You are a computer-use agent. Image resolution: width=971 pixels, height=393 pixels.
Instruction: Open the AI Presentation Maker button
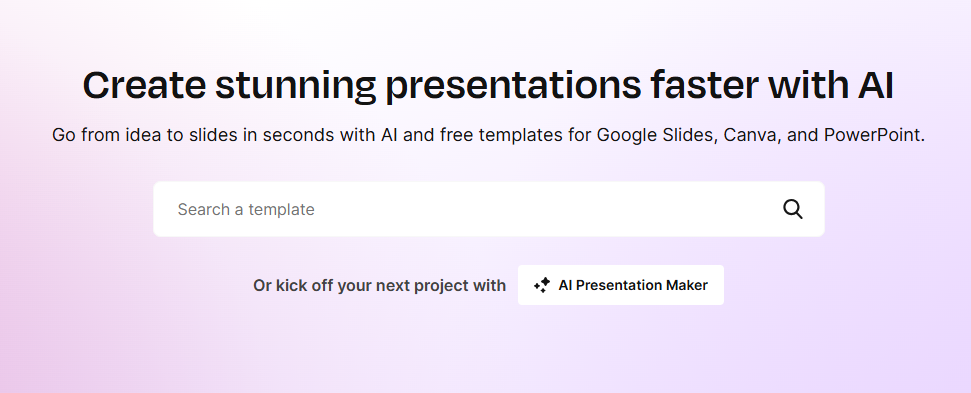point(620,285)
